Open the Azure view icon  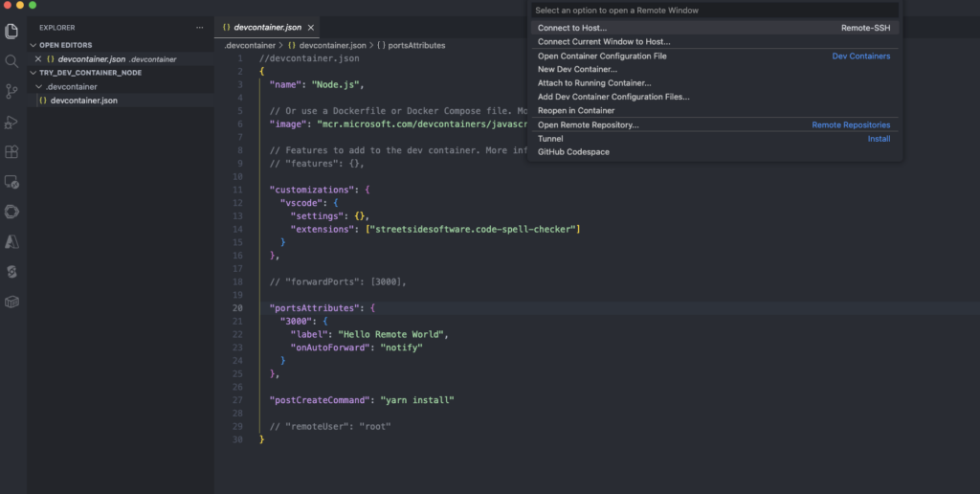click(11, 242)
